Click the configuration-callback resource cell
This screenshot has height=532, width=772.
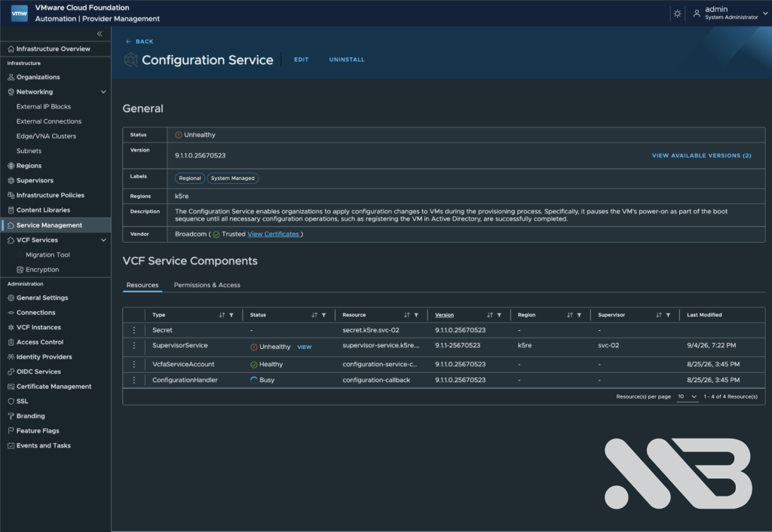[x=376, y=380]
